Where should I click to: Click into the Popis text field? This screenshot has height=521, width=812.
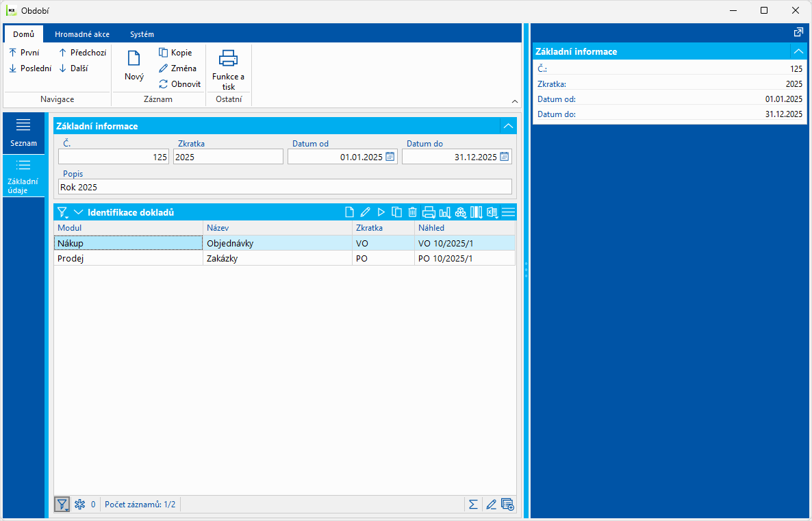coord(285,187)
